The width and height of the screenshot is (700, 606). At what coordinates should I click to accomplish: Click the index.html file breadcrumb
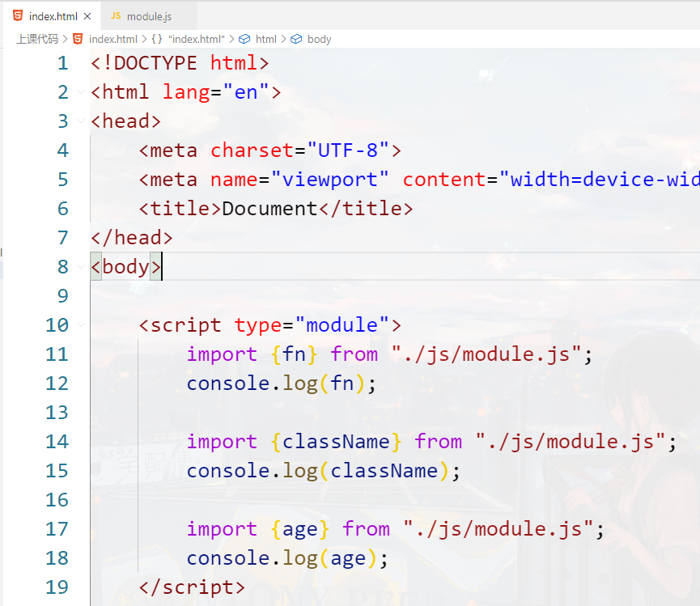[113, 40]
